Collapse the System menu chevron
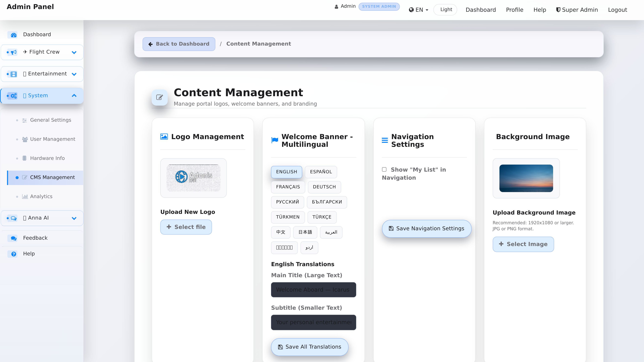The width and height of the screenshot is (644, 362). click(74, 96)
